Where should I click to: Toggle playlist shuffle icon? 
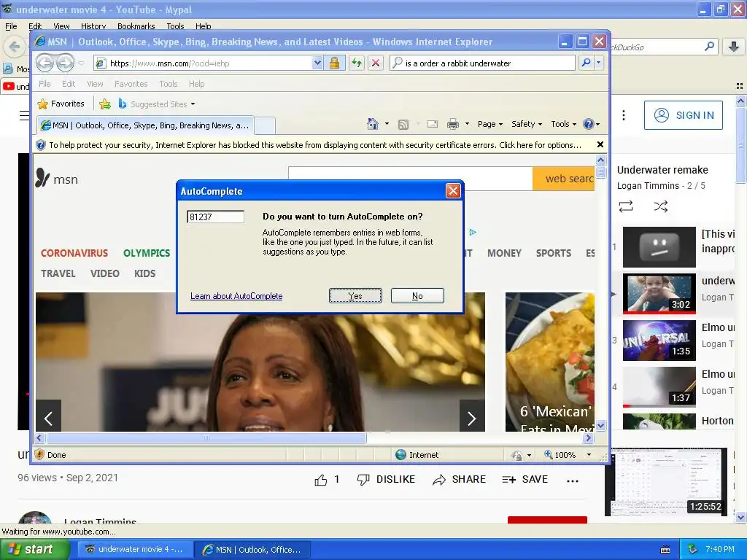tap(660, 206)
